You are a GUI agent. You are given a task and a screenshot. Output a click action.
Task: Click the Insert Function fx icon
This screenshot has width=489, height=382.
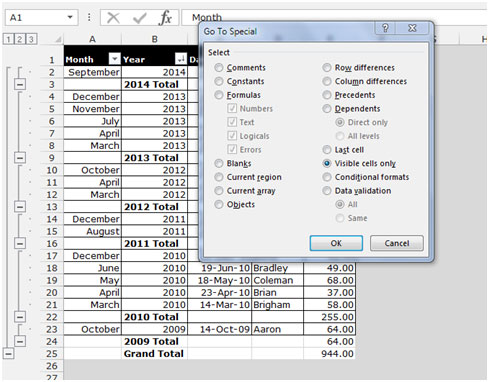[x=165, y=18]
